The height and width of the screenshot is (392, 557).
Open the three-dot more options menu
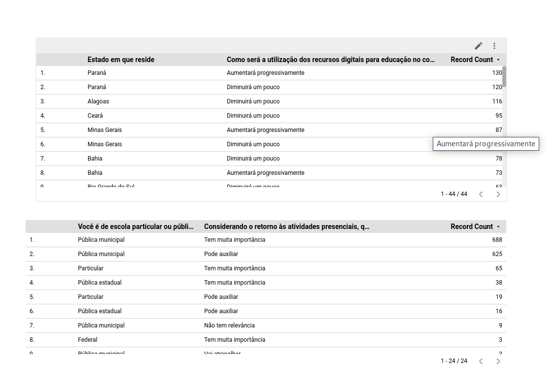click(x=494, y=46)
